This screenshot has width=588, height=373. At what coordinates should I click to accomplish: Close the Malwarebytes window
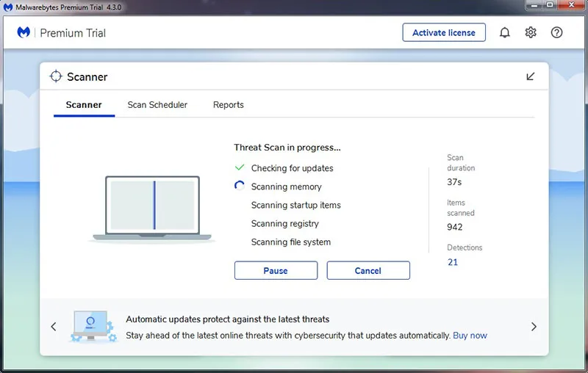click(572, 5)
